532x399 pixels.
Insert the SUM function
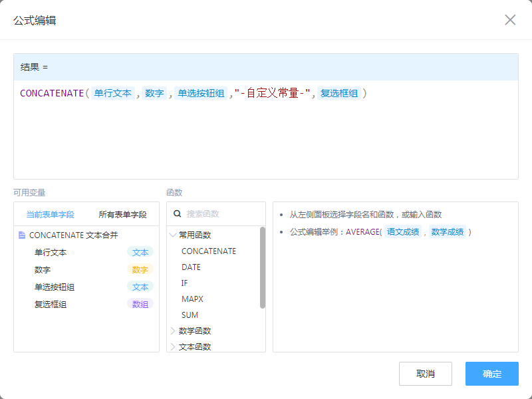coord(190,315)
